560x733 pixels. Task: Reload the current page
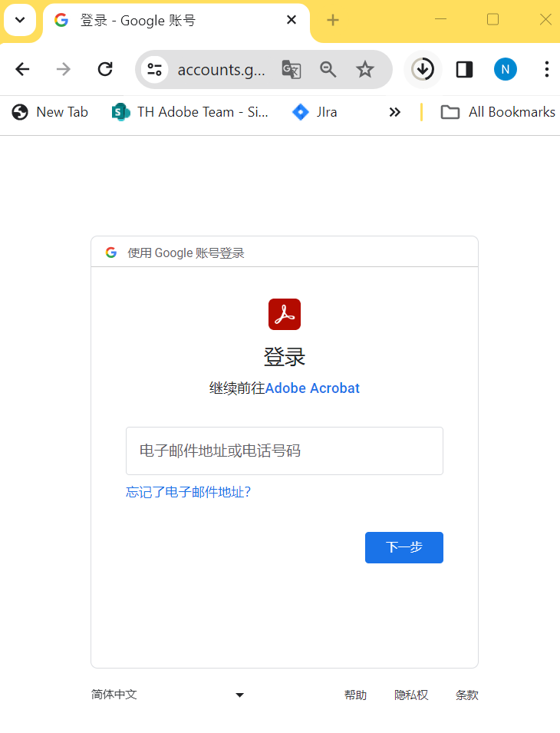[105, 70]
